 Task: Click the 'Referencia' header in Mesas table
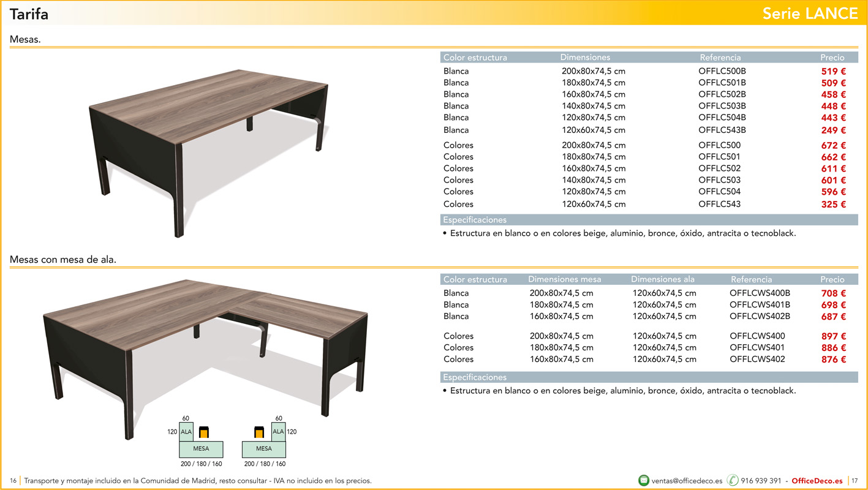(x=720, y=58)
